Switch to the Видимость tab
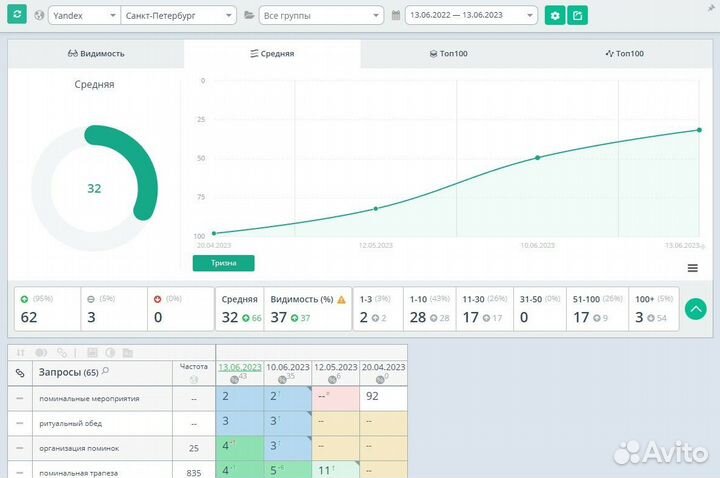 coord(96,53)
